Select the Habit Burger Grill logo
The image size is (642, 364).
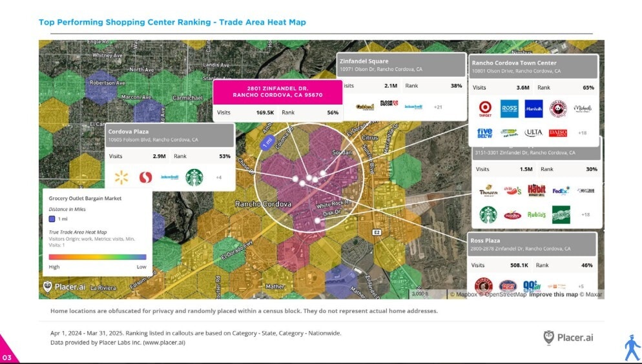tap(537, 190)
